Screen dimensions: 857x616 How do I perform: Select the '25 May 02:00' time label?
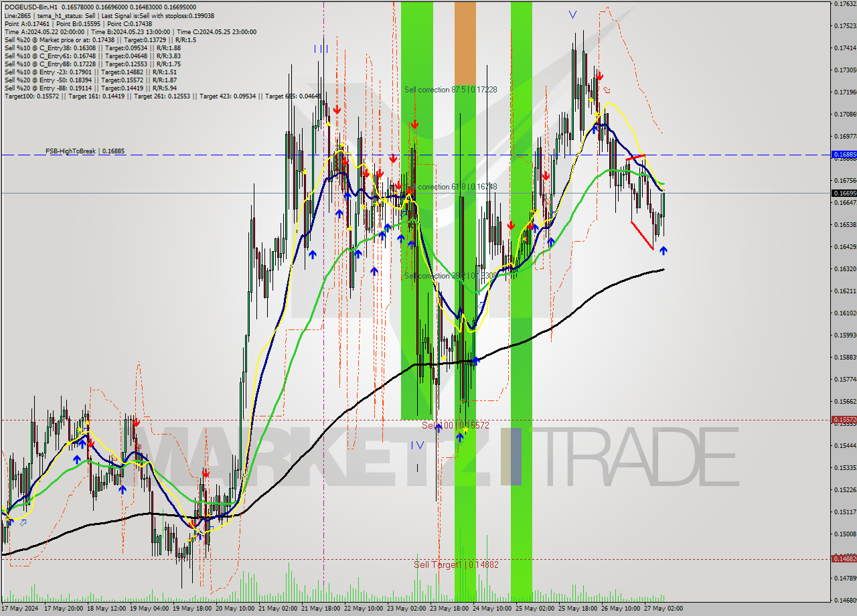coord(535,609)
